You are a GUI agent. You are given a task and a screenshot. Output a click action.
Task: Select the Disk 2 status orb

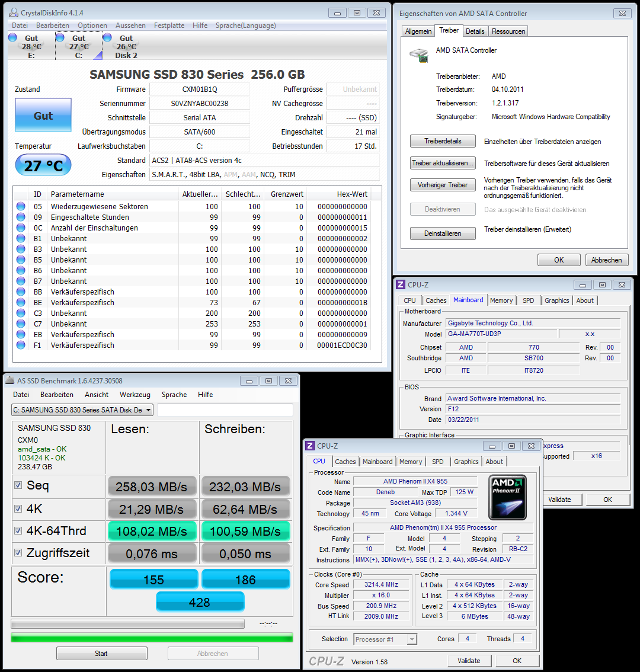(107, 38)
